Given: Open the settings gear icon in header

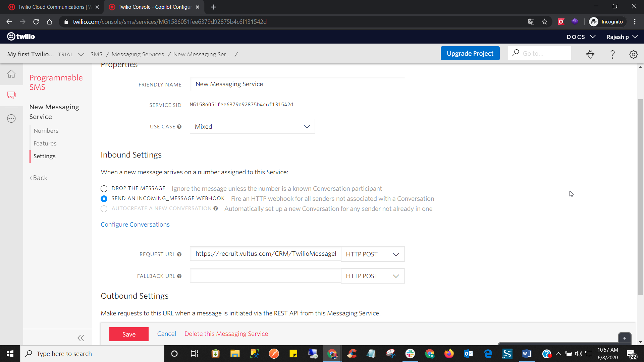Looking at the screenshot, I should click(633, 54).
